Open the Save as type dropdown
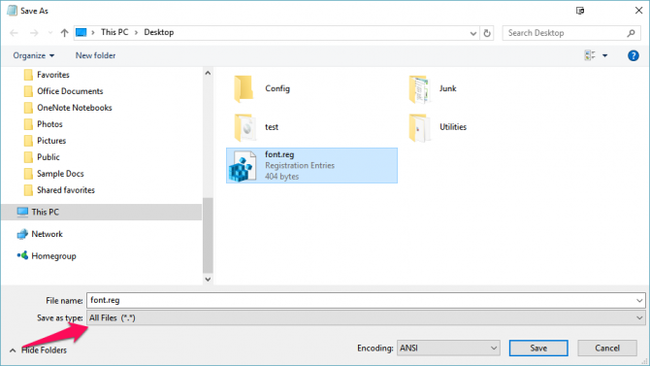The image size is (650, 366). tap(366, 318)
